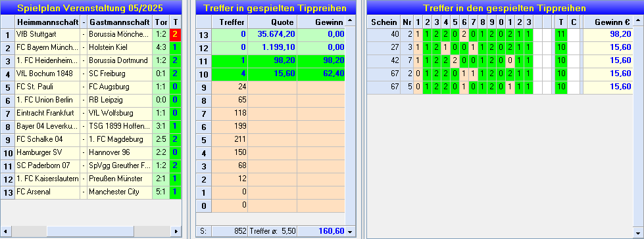The height and width of the screenshot is (239, 644).
Task: Select FC St. Pauli cell
Action: 47,87
